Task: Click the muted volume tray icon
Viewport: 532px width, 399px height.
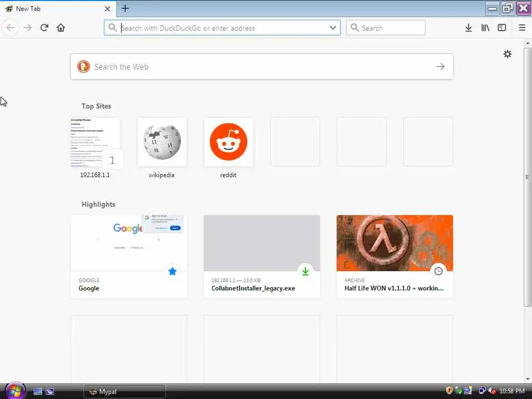Action: [x=492, y=391]
